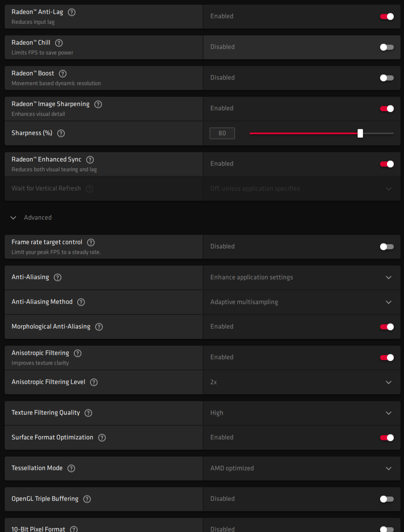Open the Anisotropic Filtering Level dropdown
The width and height of the screenshot is (404, 532).
click(302, 382)
